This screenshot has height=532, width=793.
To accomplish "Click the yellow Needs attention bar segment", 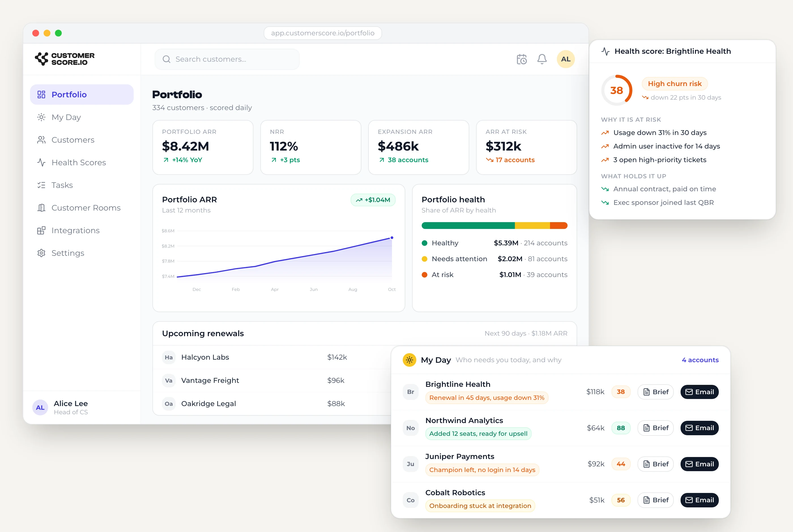I will point(532,226).
